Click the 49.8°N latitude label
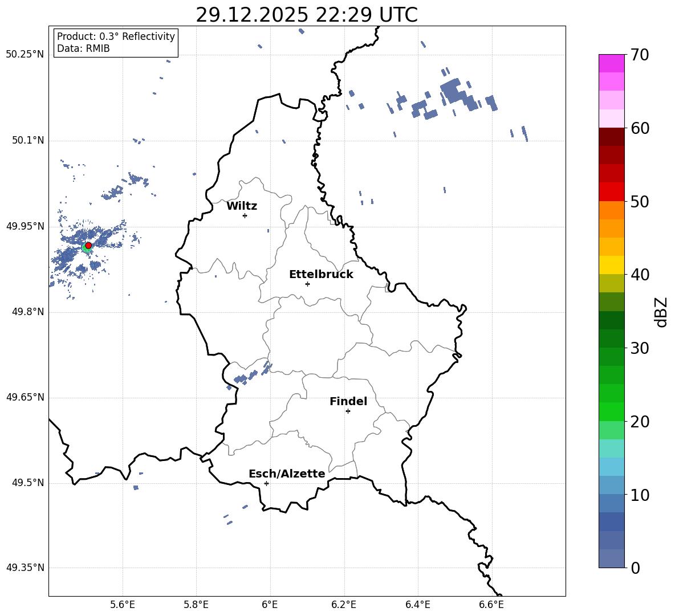This screenshot has width=675, height=616. coord(27,312)
